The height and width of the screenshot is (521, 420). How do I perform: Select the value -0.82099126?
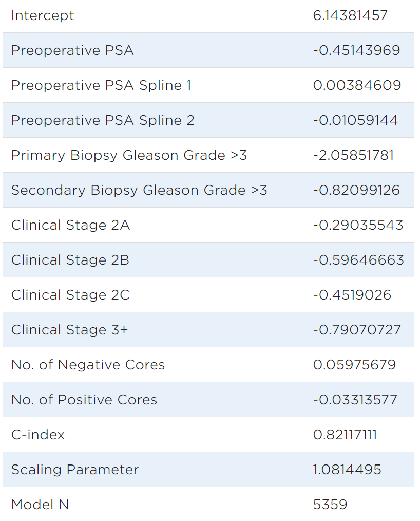pyautogui.click(x=356, y=190)
